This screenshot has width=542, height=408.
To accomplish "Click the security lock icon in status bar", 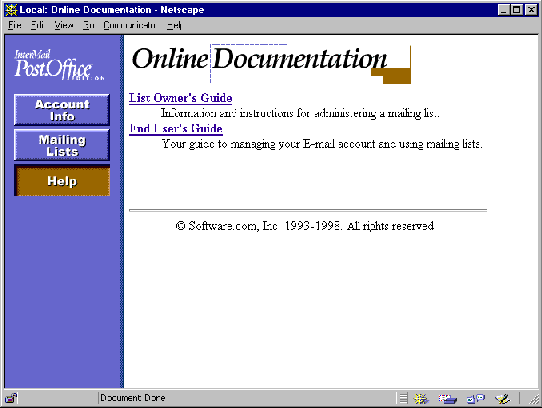I will pyautogui.click(x=11, y=398).
